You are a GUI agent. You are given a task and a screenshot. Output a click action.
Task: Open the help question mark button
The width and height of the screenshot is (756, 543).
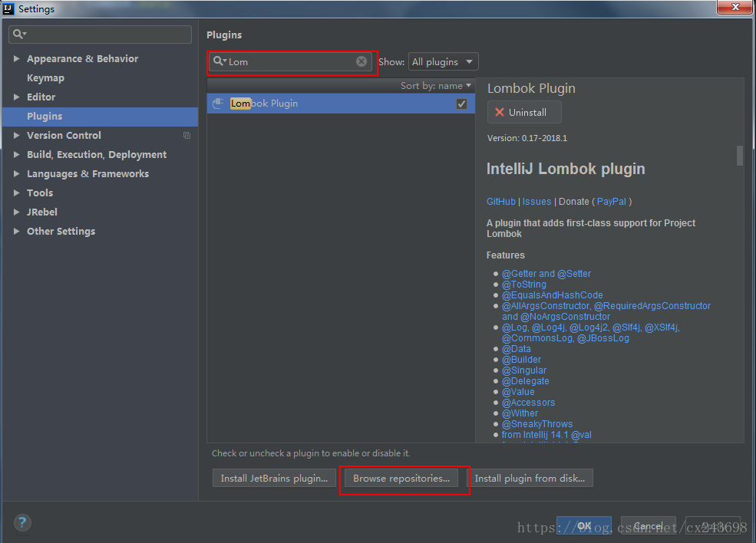(x=22, y=523)
